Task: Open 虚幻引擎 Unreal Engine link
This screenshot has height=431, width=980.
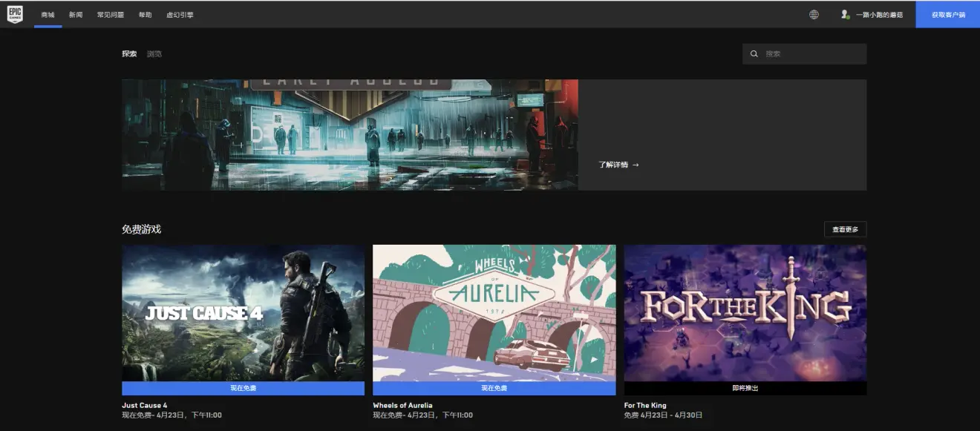Action: click(180, 15)
